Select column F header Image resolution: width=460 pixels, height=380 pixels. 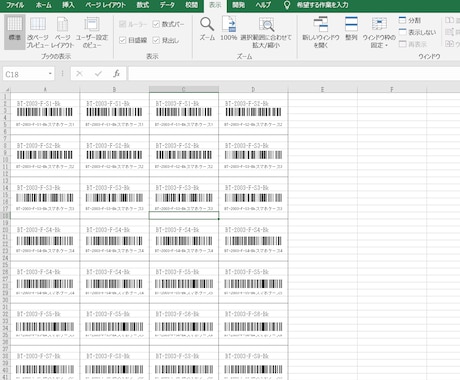point(392,89)
